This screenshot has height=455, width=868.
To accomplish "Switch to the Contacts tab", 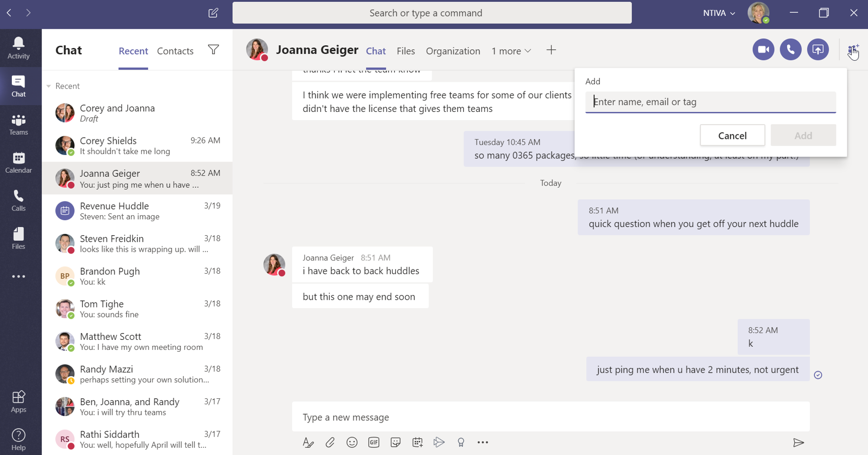I will pyautogui.click(x=175, y=51).
